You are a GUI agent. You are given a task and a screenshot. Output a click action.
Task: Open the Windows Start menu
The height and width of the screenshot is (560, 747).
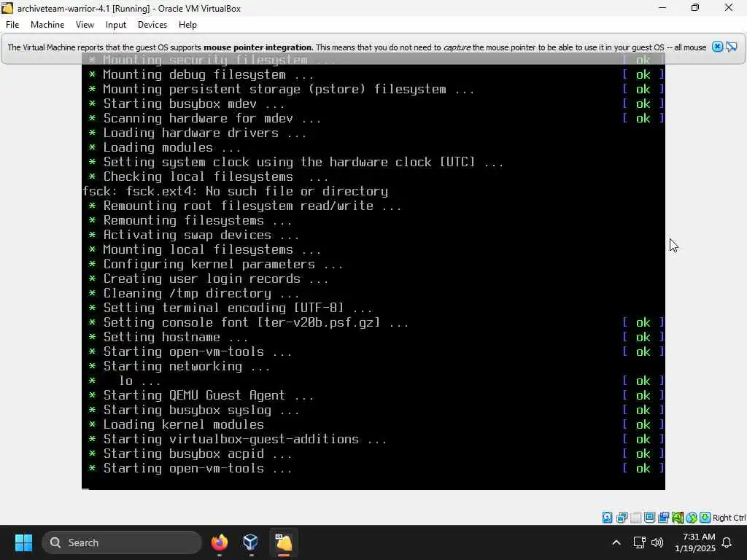(23, 542)
